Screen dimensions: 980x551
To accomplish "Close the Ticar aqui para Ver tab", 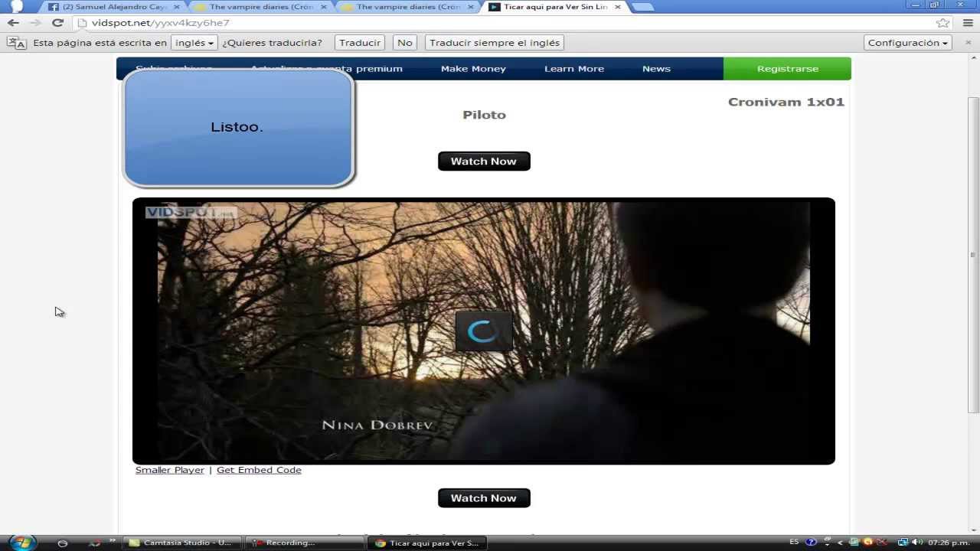I will point(618,7).
